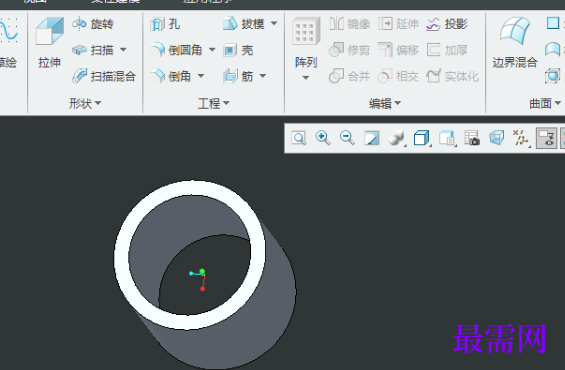
Task: Select the Shell (壳) tool
Action: pos(238,50)
